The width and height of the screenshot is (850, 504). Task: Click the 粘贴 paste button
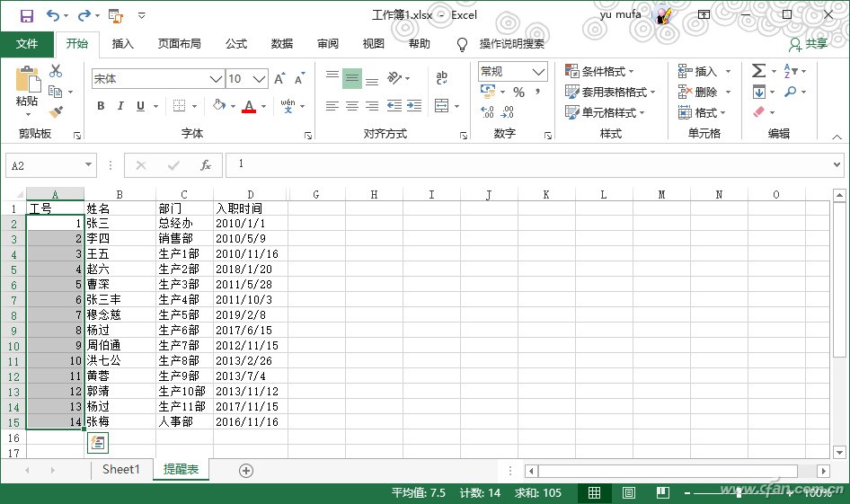coord(27,88)
